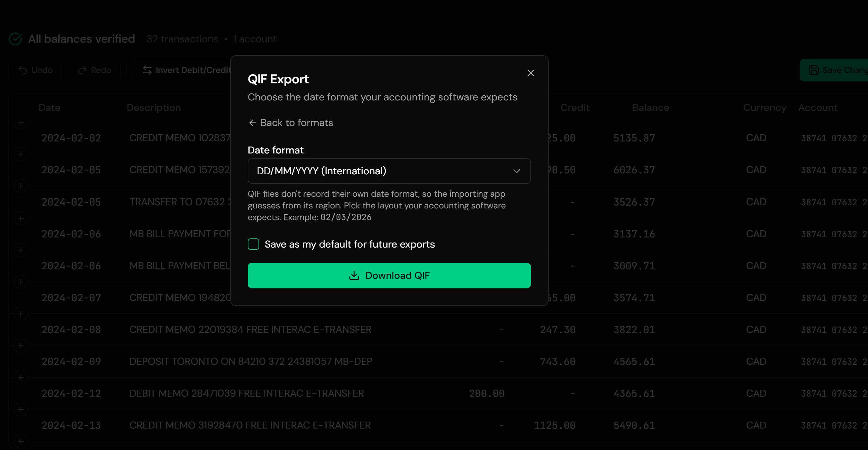Click add-row plus icon below 2024-02-13 row

pos(21,441)
